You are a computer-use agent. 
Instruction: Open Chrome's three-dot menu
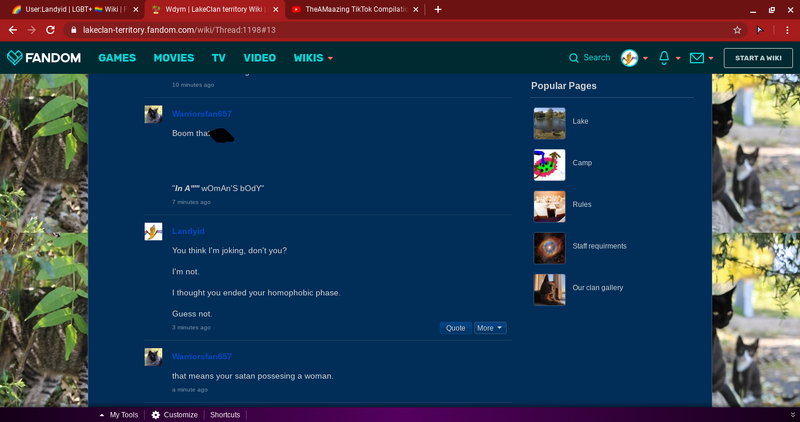coord(785,30)
